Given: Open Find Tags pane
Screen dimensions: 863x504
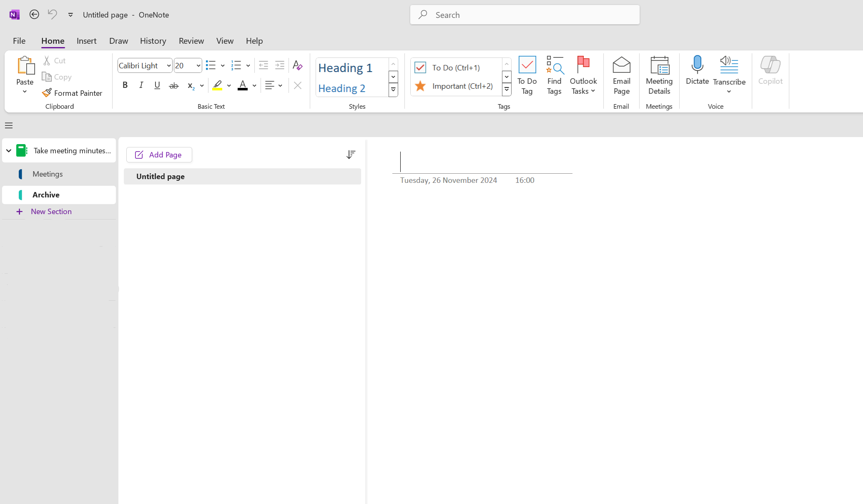Looking at the screenshot, I should 554,75.
